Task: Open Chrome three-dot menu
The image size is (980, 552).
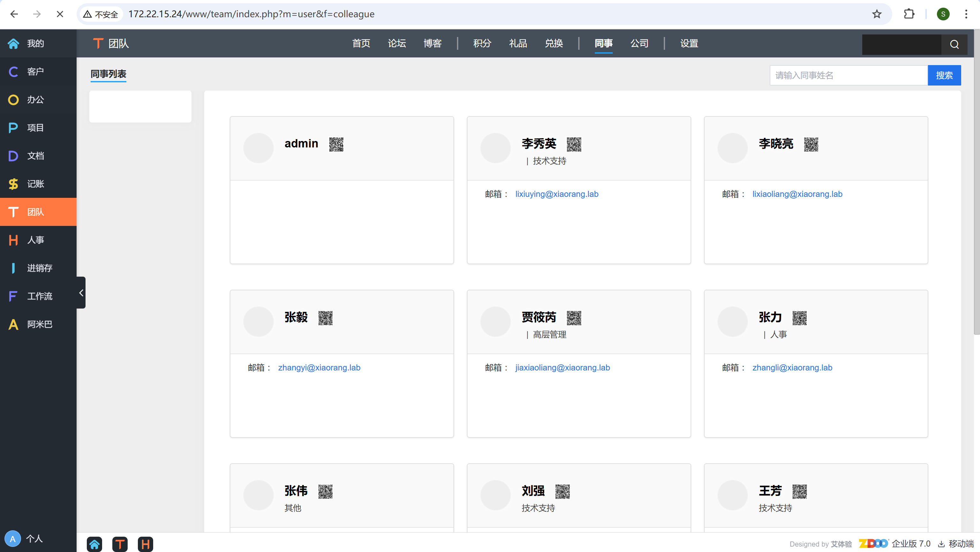Action: point(966,14)
